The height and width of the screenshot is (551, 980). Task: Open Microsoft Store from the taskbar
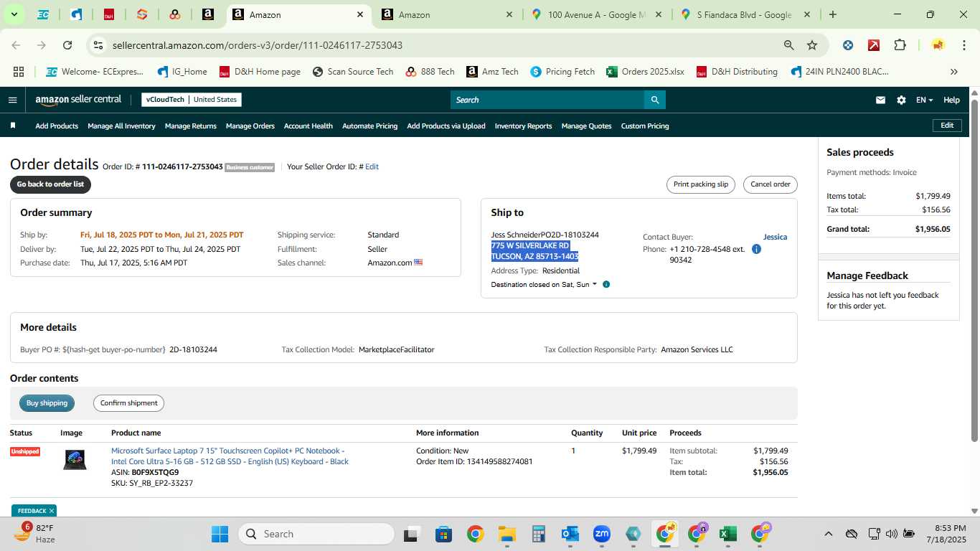(444, 534)
